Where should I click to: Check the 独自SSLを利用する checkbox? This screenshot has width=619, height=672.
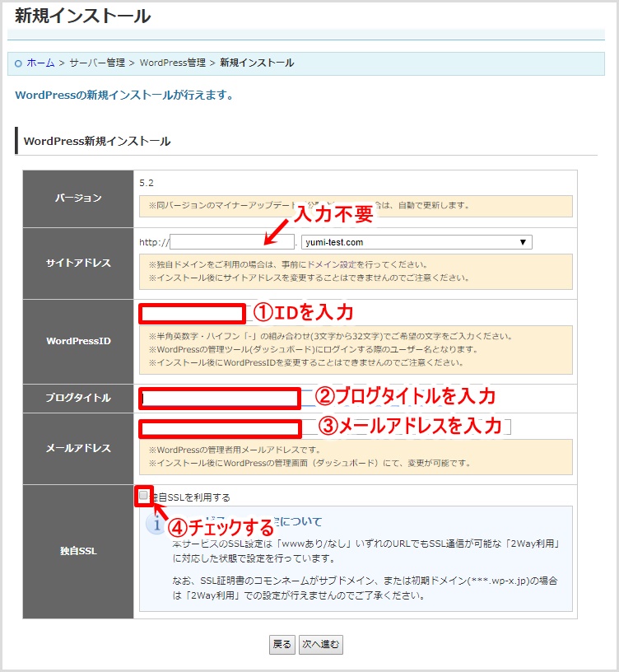tap(143, 496)
